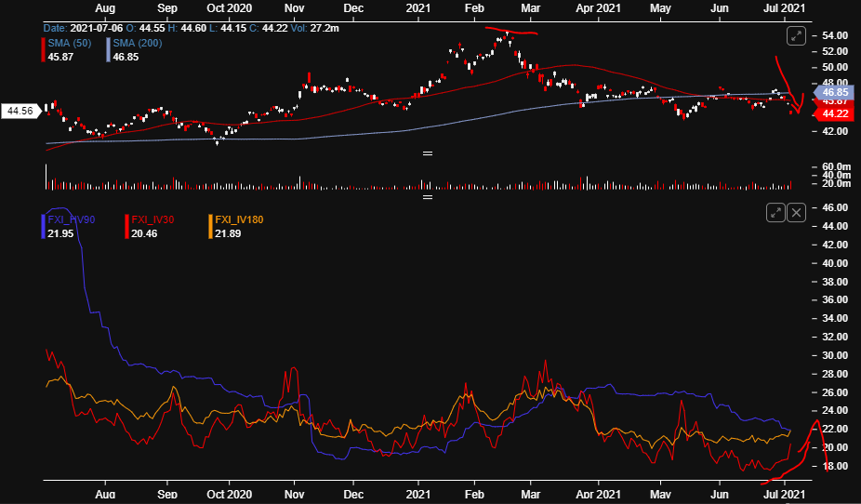This screenshot has height=504, width=861.
Task: Expand the volatility panel to fullscreen
Action: coord(775,212)
